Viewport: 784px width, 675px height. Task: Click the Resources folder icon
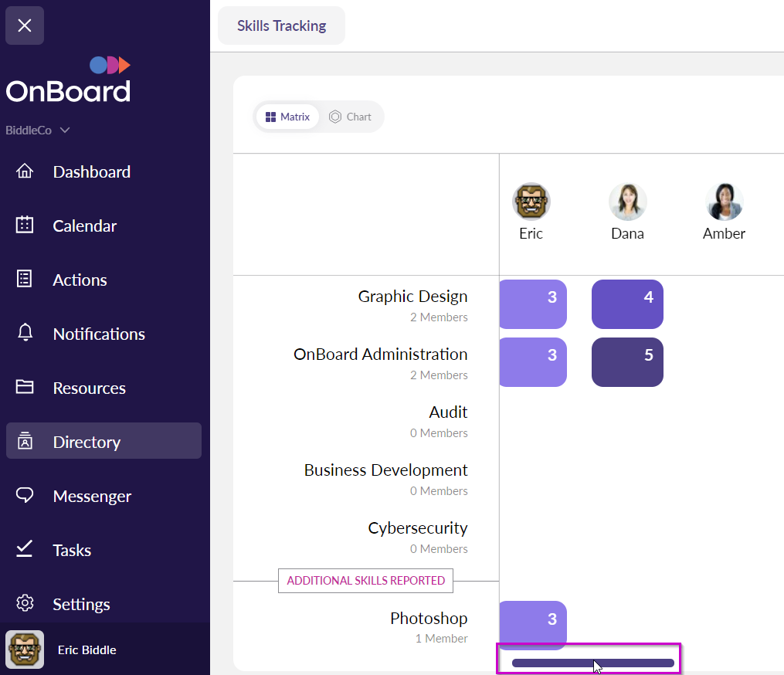click(x=25, y=388)
